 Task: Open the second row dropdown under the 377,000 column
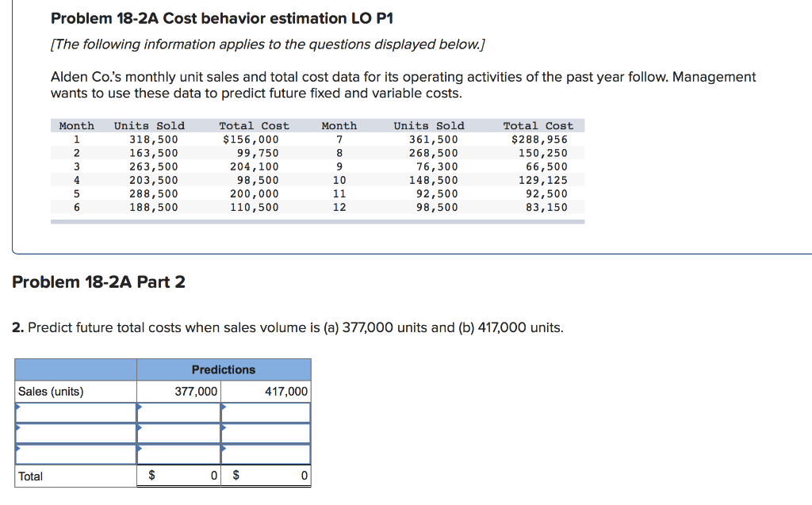178,433
